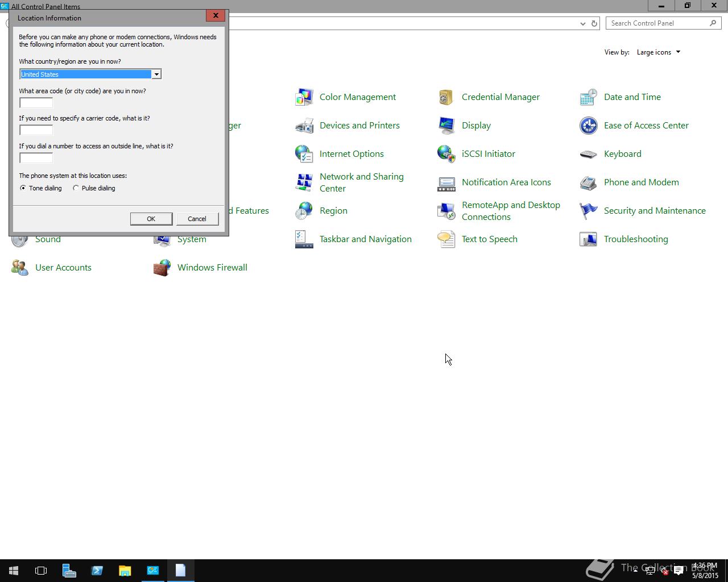Show hidden system tray icons arrow
The width and height of the screenshot is (728, 582).
click(x=635, y=571)
